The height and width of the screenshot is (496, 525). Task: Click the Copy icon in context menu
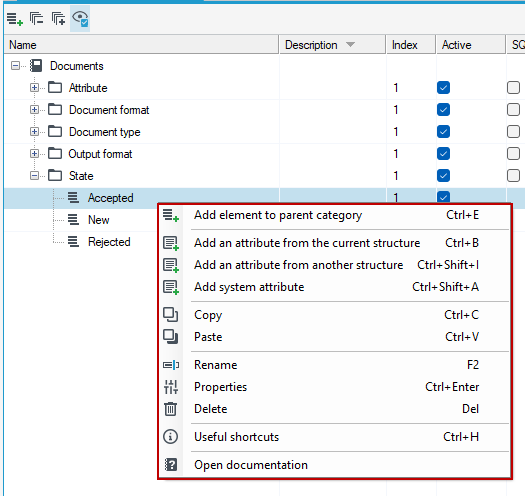[170, 315]
